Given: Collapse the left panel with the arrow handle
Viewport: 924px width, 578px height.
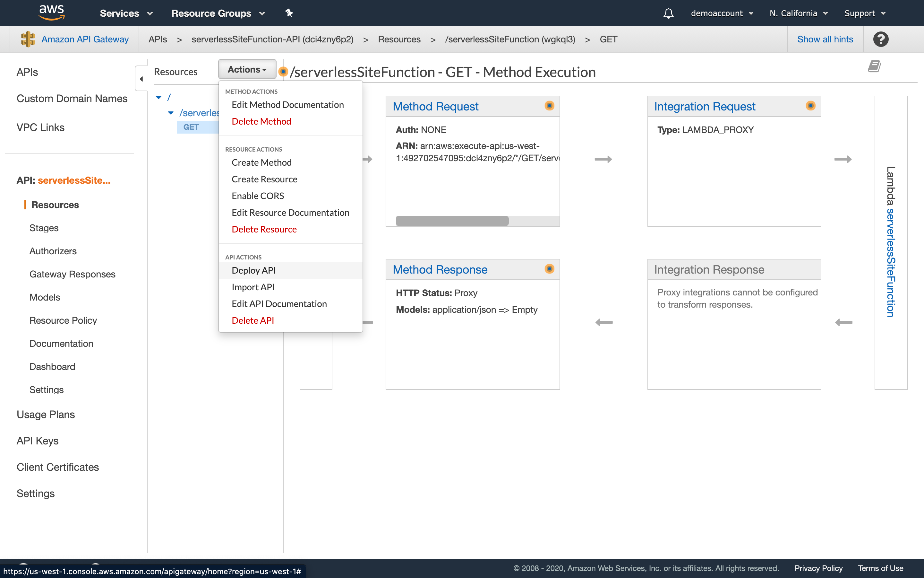Looking at the screenshot, I should (x=141, y=79).
